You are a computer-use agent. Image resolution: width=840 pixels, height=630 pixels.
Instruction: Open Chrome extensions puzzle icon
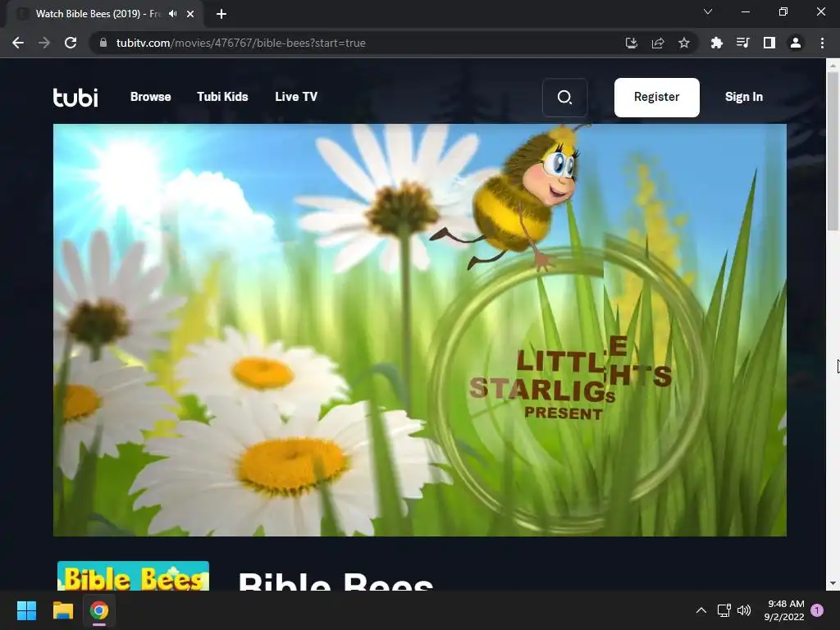[716, 43]
